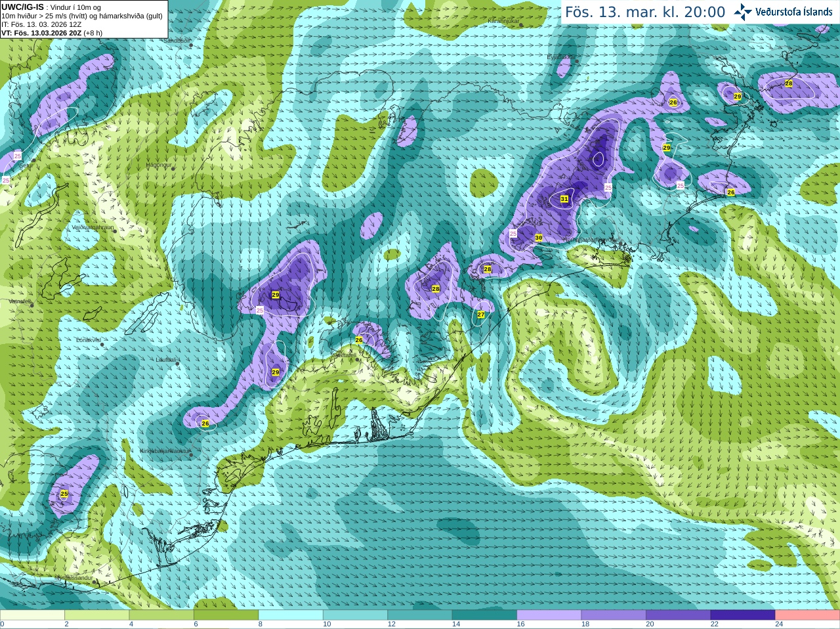Pick the 6–8 m/s olive green legend swatch

(226, 615)
